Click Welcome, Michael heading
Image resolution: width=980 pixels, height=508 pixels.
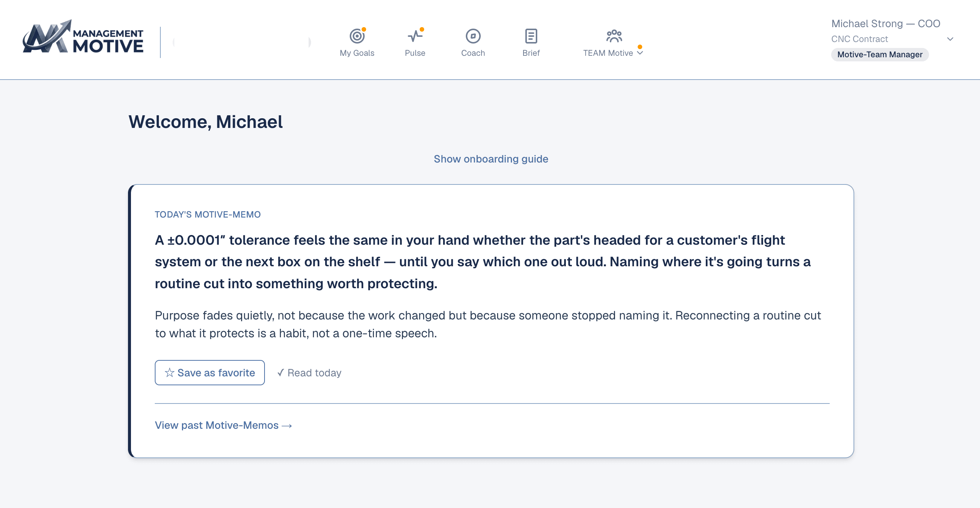pyautogui.click(x=205, y=122)
